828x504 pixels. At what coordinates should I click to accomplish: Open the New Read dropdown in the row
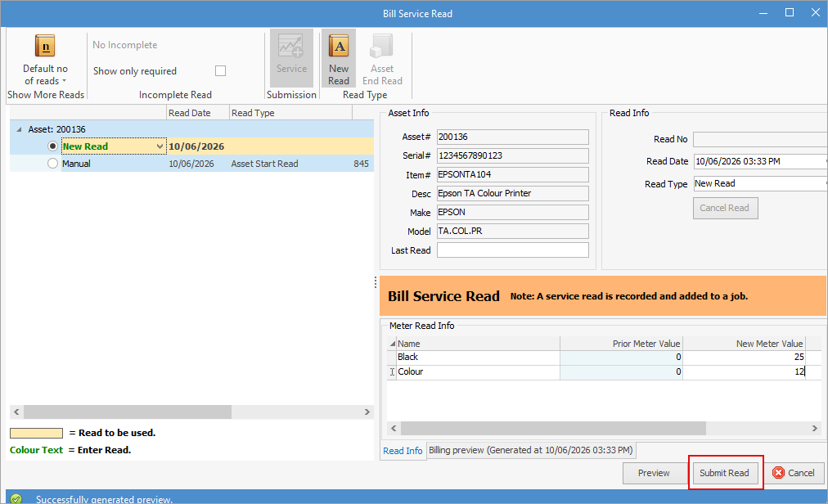[160, 146]
